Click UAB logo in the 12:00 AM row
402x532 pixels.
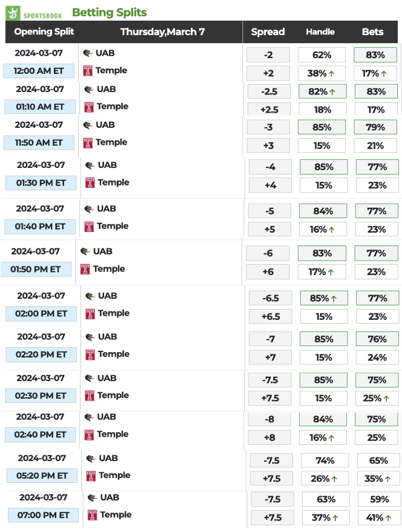[x=88, y=53]
